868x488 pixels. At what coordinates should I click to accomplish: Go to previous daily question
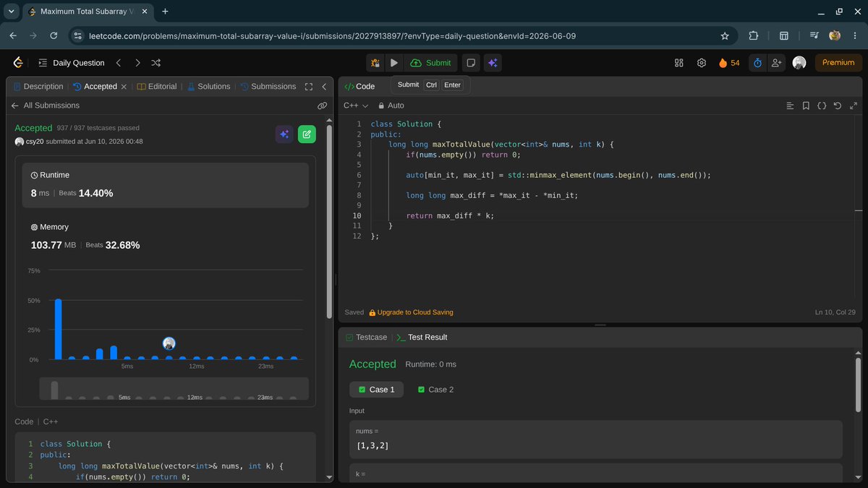[x=119, y=63]
